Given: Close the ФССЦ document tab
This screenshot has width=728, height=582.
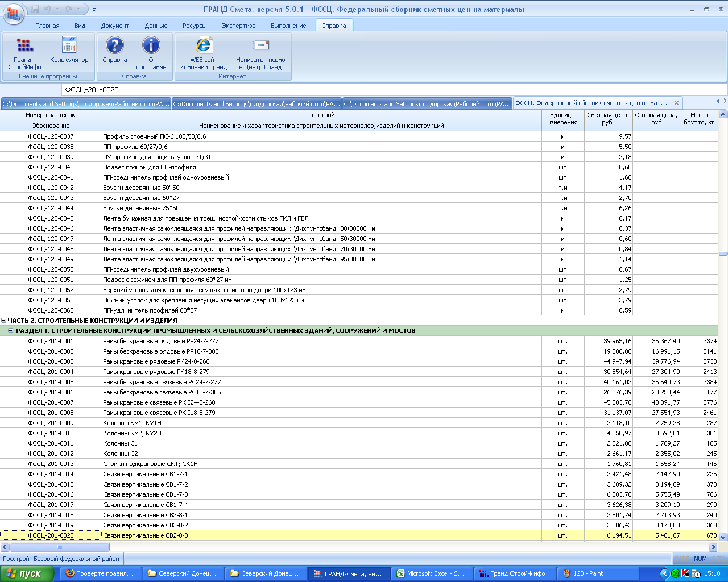Looking at the screenshot, I should point(676,103).
